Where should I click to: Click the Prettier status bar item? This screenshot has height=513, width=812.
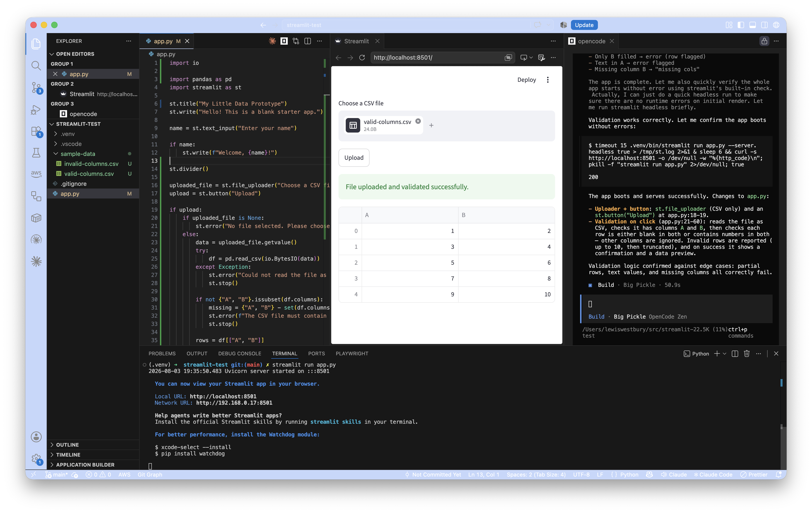(x=754, y=474)
